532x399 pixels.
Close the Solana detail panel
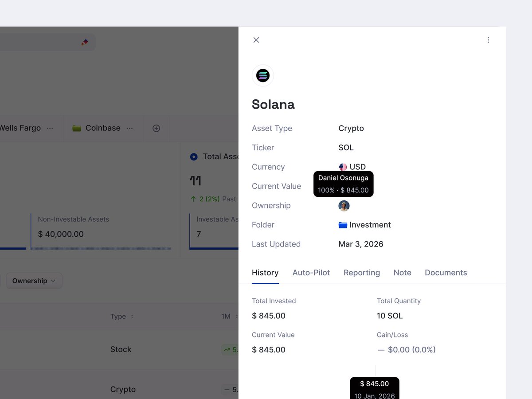[256, 40]
